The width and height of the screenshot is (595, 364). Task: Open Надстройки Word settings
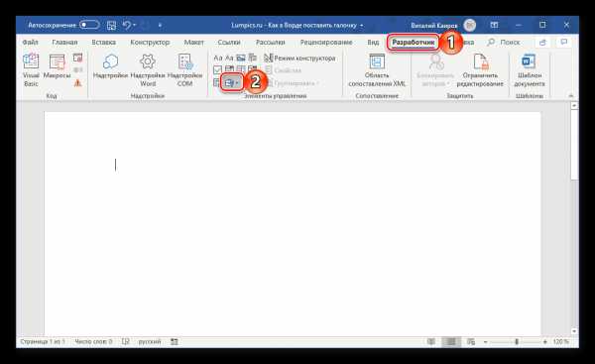[148, 70]
